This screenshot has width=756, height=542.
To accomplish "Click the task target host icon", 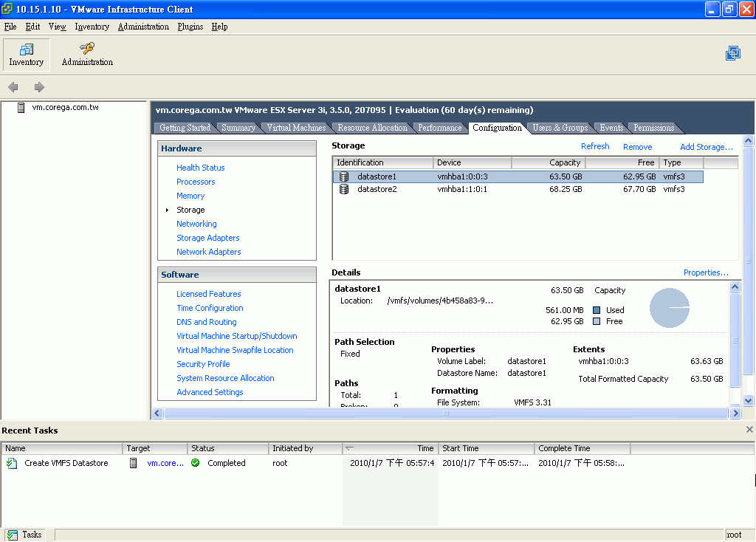I will click(134, 463).
